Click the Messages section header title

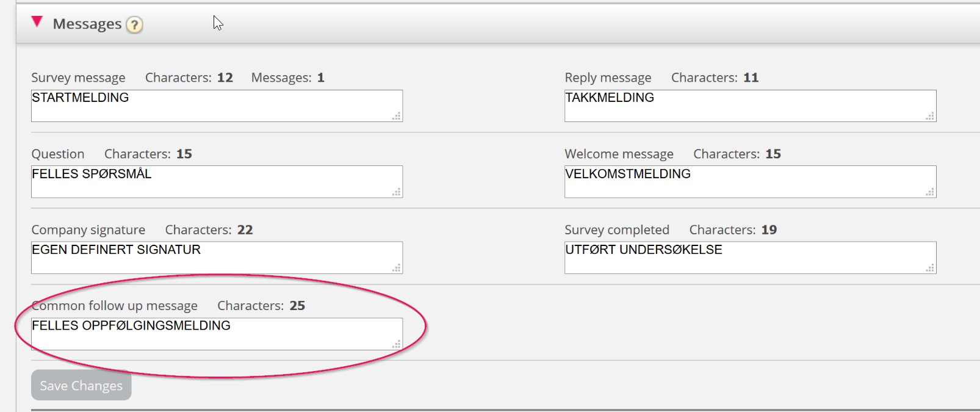tap(87, 24)
